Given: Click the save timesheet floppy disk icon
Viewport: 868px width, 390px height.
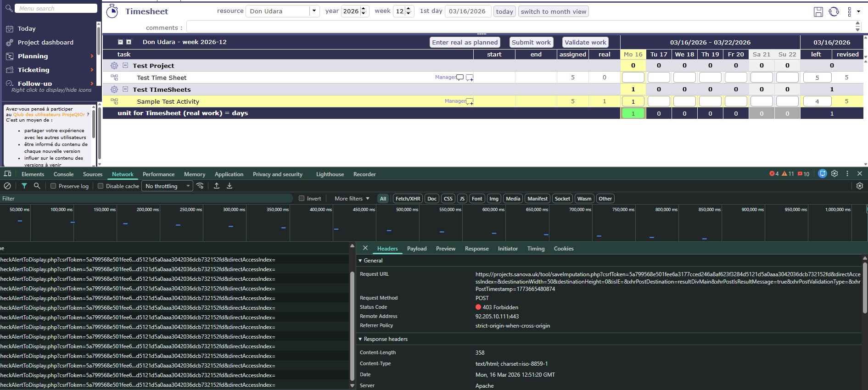Looking at the screenshot, I should click(818, 12).
